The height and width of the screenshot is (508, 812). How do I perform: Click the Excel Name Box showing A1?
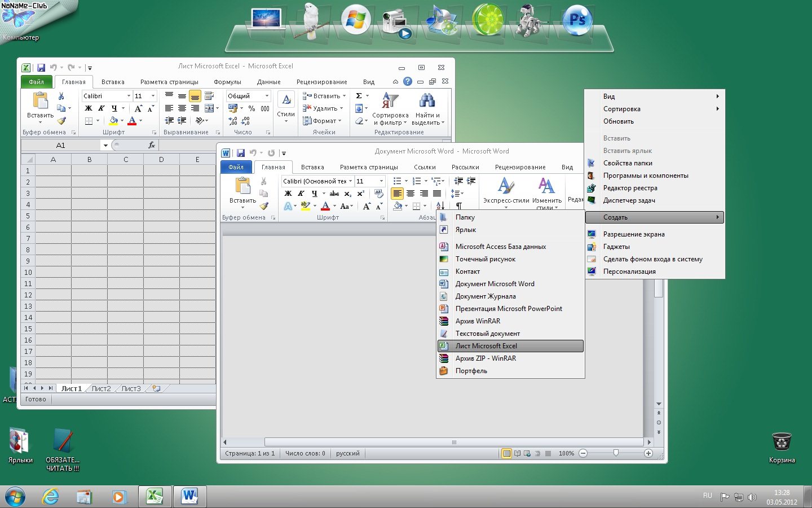tap(61, 145)
